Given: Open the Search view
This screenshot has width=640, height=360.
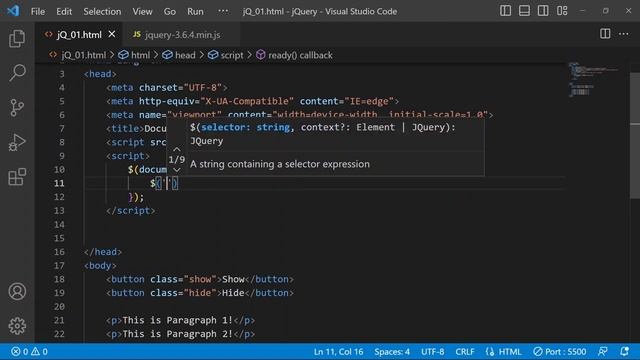Looking at the screenshot, I should pyautogui.click(x=17, y=73).
